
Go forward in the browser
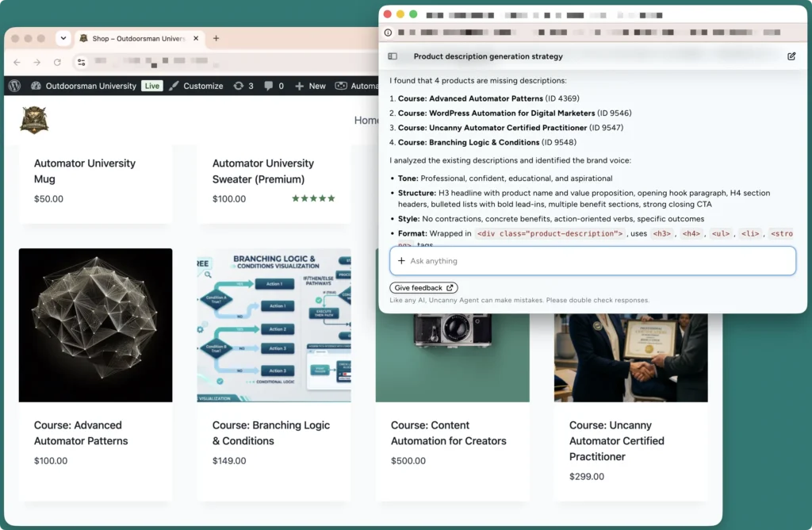tap(36, 62)
